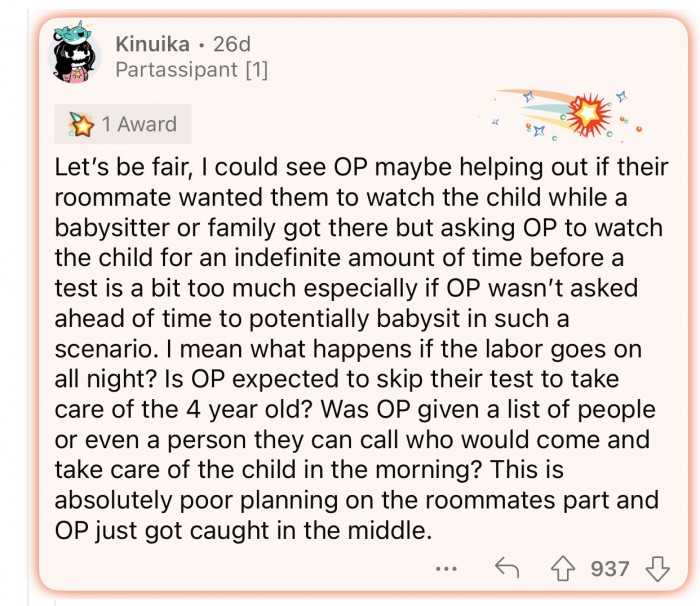Viewport: 700px width, 606px height.
Task: Open Kinuika's avatar image
Action: [x=74, y=56]
